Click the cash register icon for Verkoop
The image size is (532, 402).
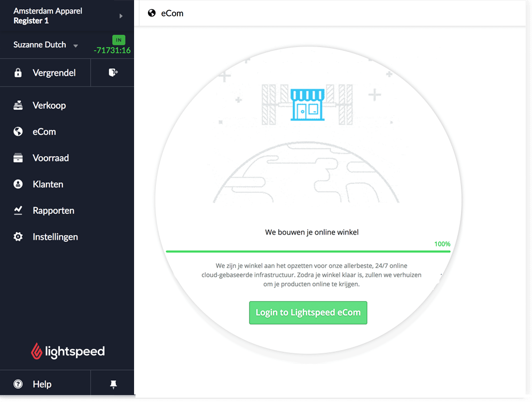[x=18, y=105]
